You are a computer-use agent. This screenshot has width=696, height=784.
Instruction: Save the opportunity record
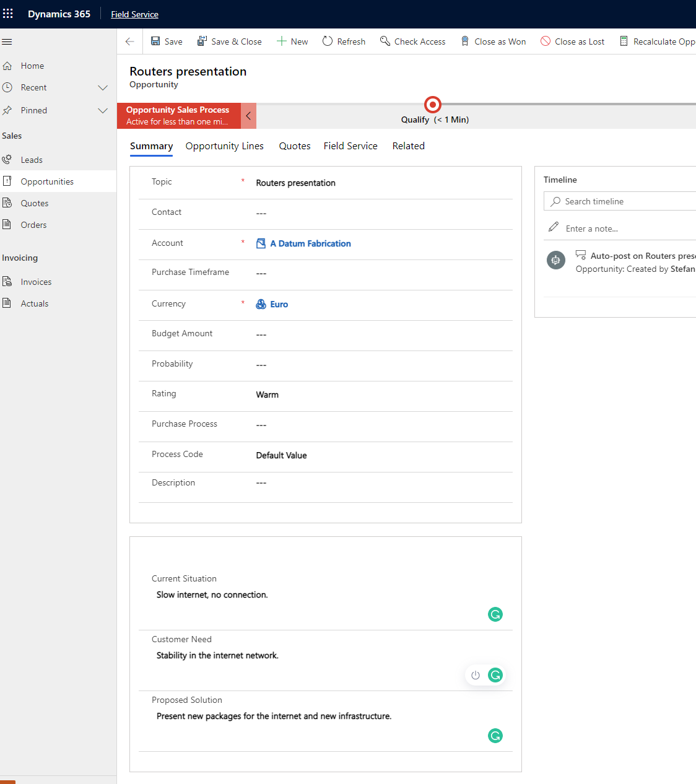pyautogui.click(x=167, y=41)
